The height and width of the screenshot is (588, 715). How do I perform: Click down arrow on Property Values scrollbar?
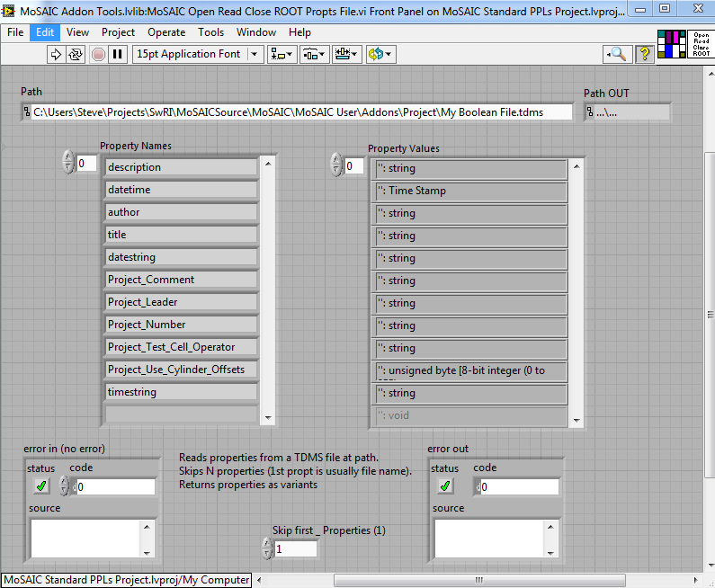(x=576, y=420)
